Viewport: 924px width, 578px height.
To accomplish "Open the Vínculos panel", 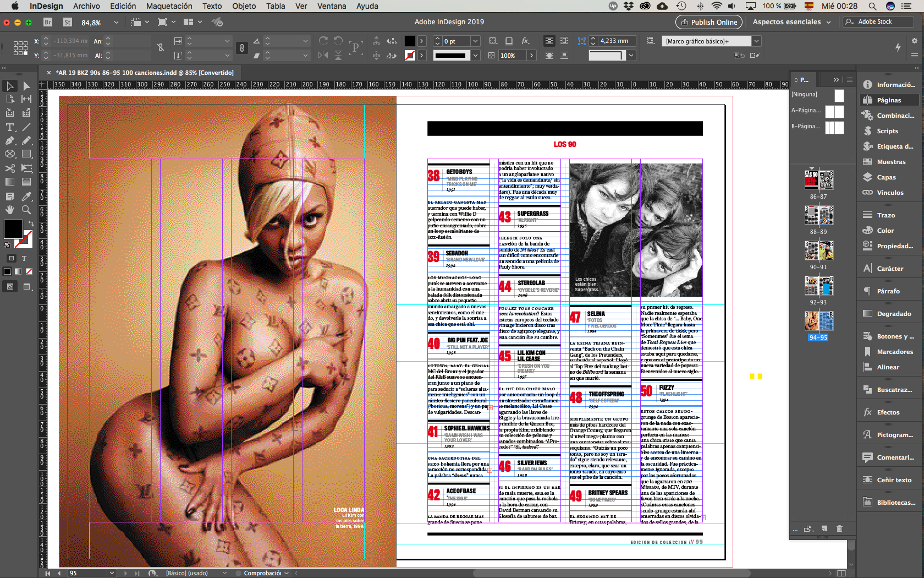I will pos(889,193).
